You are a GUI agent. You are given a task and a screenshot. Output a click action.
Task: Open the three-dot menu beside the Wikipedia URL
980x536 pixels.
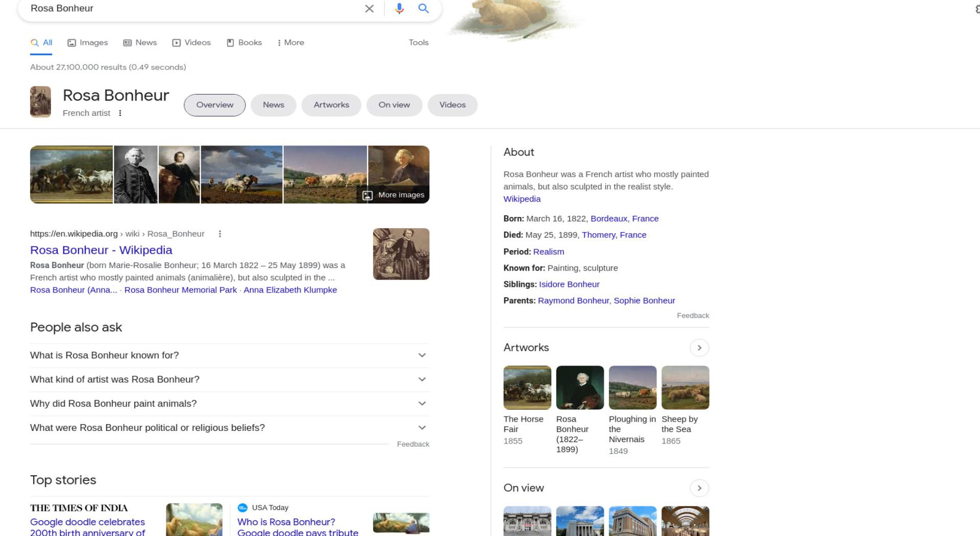(220, 234)
